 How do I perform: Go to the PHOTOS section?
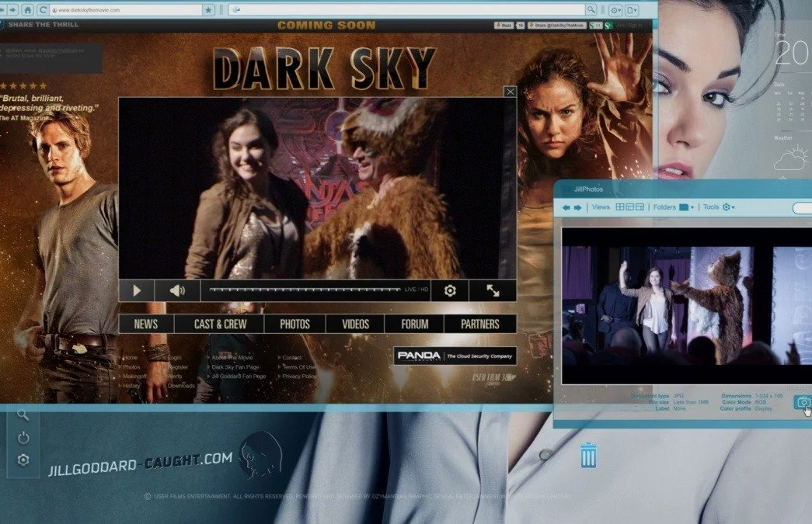(294, 324)
